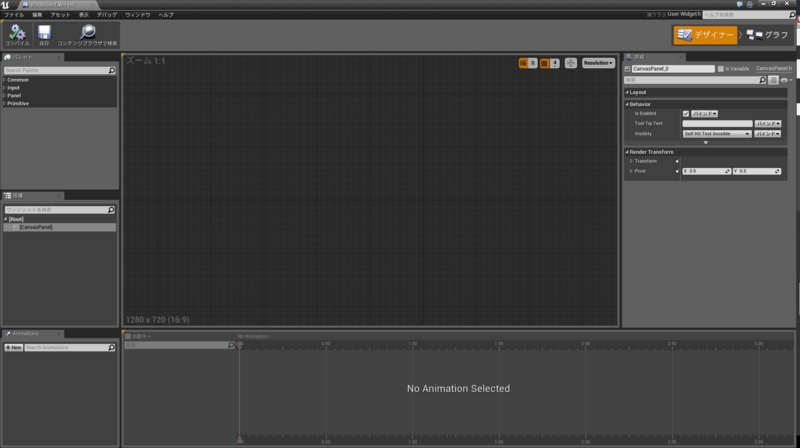Open the CanvasPanel.h source link
Viewport: 800px width, 448px height.
point(774,68)
